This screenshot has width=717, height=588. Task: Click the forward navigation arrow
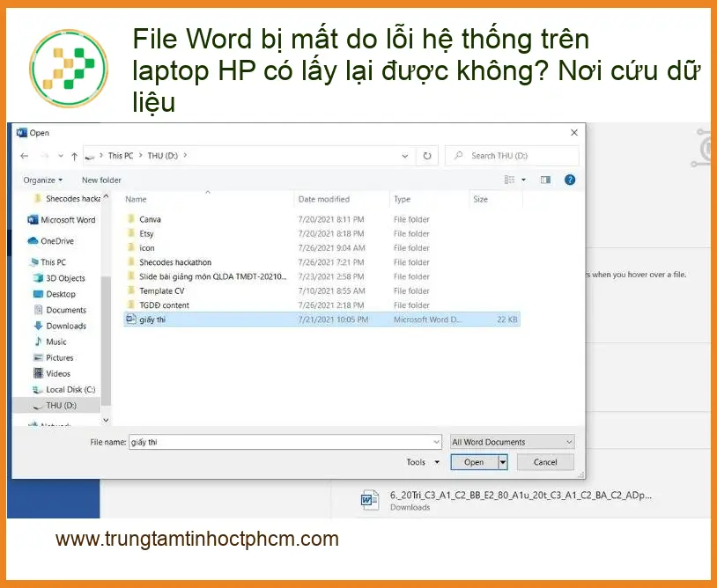pyautogui.click(x=44, y=156)
